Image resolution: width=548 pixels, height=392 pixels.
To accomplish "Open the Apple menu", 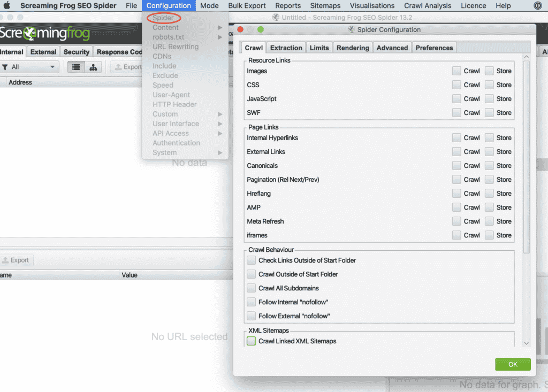I will point(6,5).
